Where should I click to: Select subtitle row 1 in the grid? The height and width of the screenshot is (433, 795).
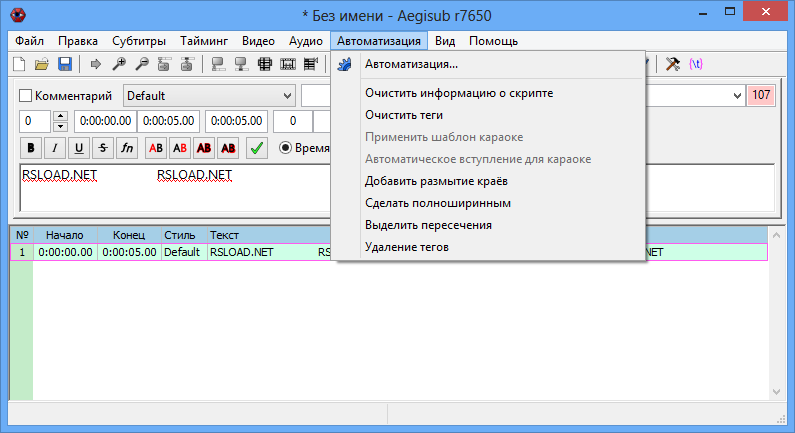388,252
